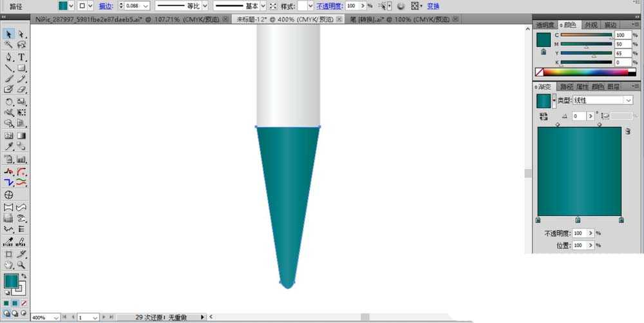The image size is (644, 323).
Task: Toggle the solid Color fill mode button
Action: pyautogui.click(x=6, y=303)
